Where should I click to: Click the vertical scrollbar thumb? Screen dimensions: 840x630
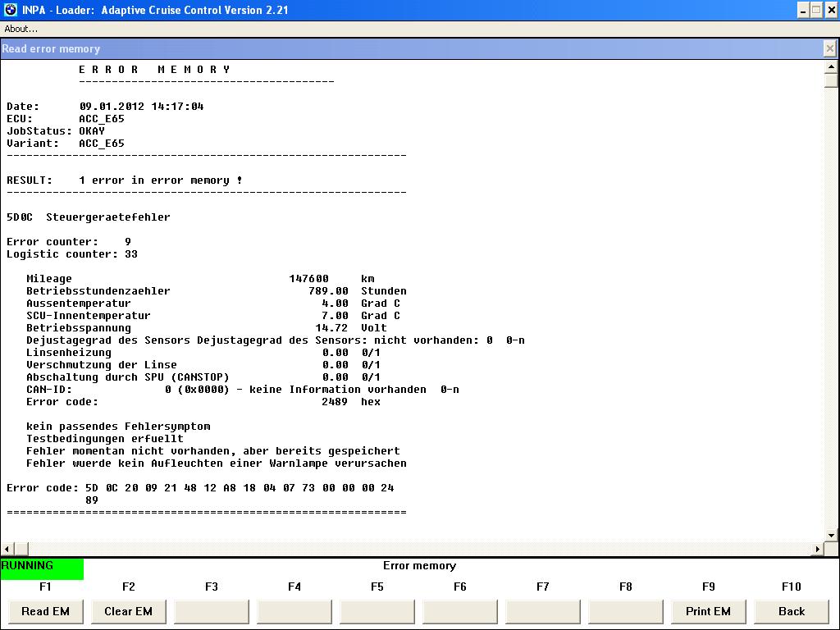tap(831, 80)
